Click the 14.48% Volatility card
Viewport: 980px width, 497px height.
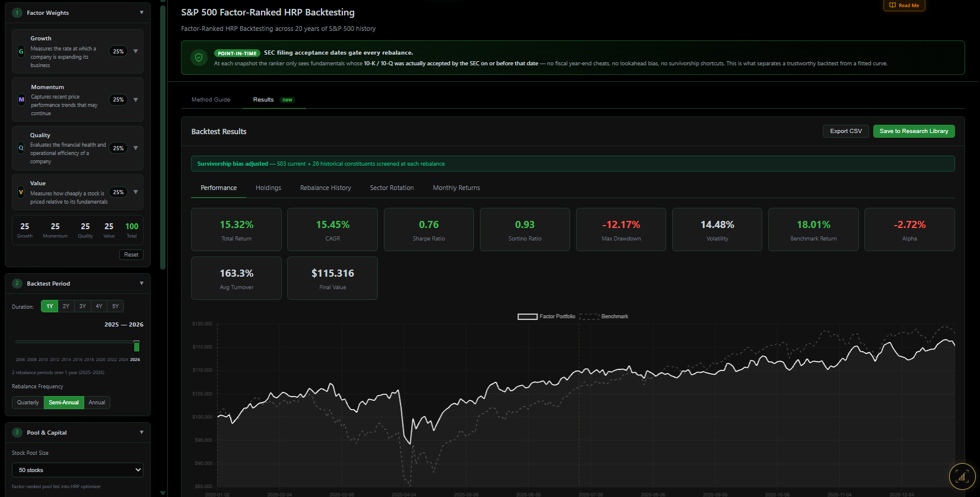[717, 230]
